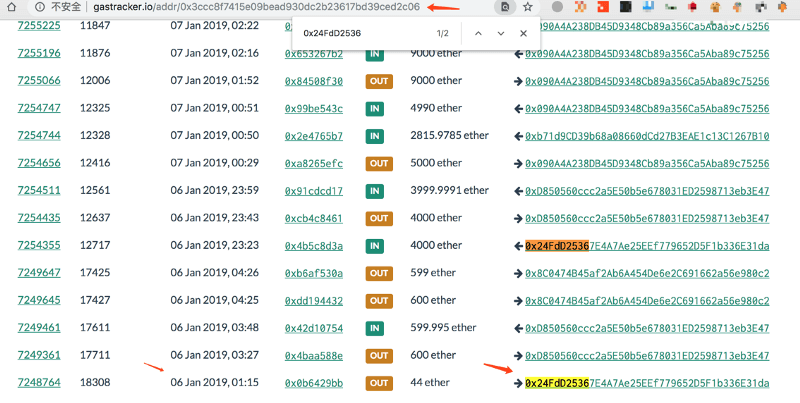The height and width of the screenshot is (403, 800).
Task: Open transaction hash 0x99be543c
Action: pyautogui.click(x=314, y=109)
